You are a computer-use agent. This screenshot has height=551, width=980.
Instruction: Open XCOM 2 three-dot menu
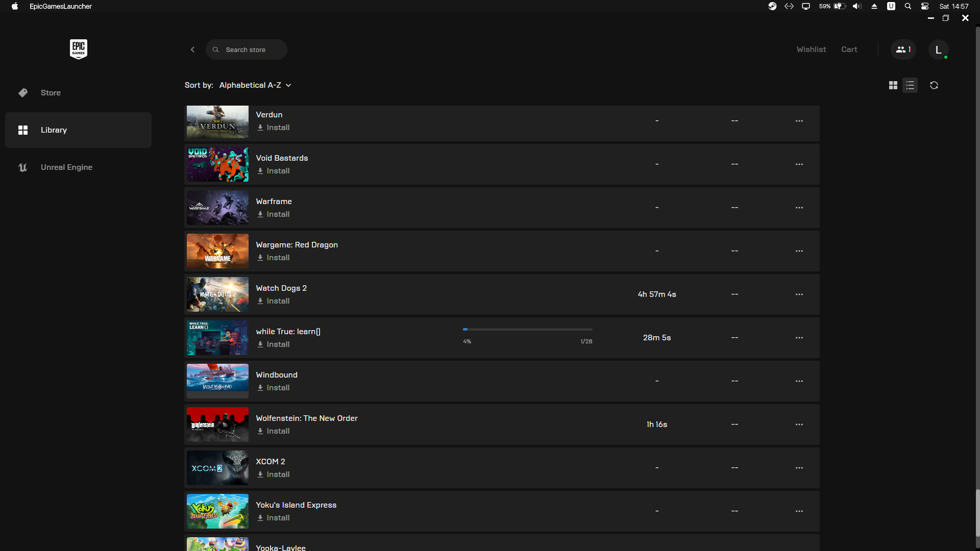pyautogui.click(x=799, y=468)
